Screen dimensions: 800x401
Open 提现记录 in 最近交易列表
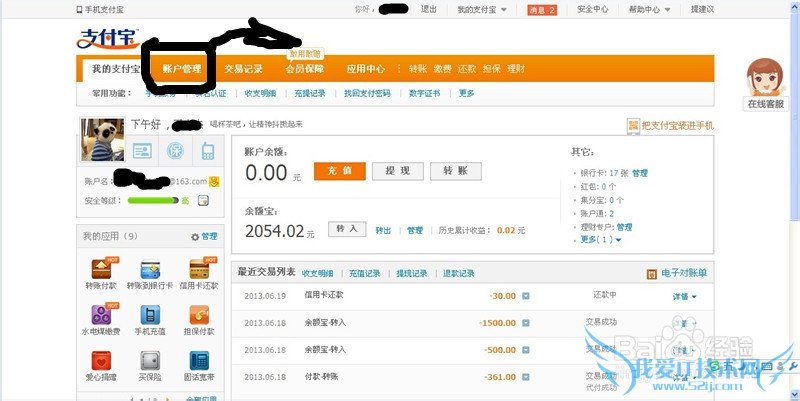click(412, 273)
